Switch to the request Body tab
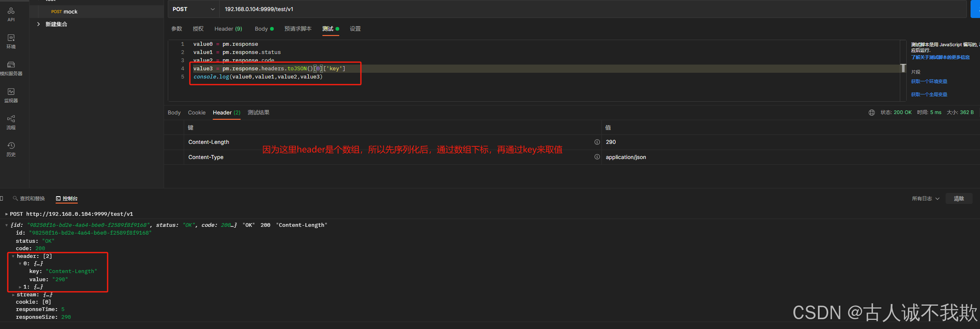 click(x=264, y=29)
